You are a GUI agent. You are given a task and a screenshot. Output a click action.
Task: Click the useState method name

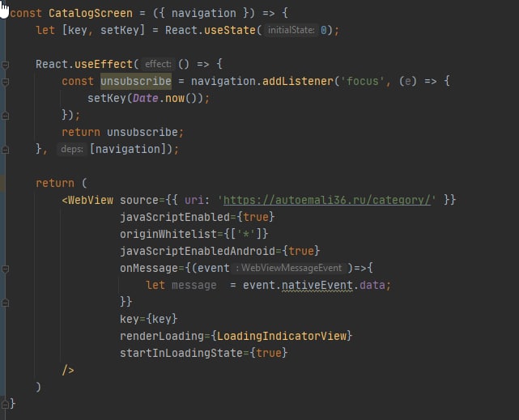pyautogui.click(x=230, y=31)
